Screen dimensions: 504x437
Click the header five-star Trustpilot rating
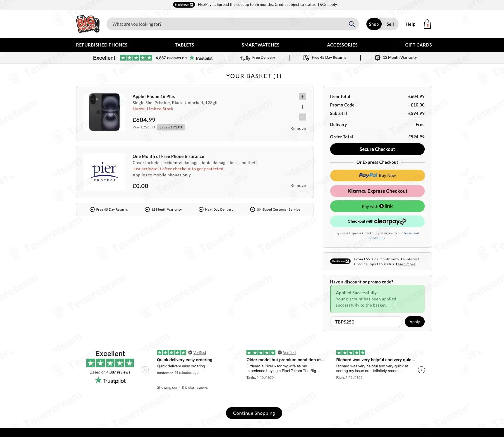(x=136, y=58)
